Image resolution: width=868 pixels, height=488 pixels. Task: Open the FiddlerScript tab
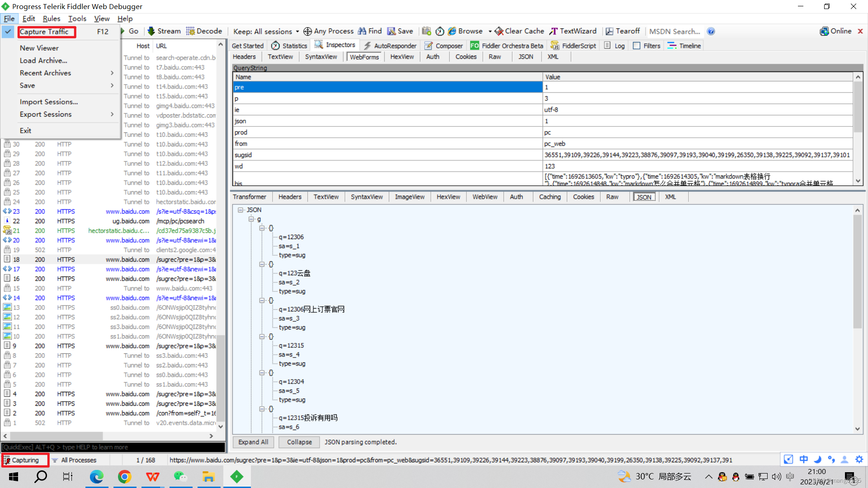click(573, 46)
